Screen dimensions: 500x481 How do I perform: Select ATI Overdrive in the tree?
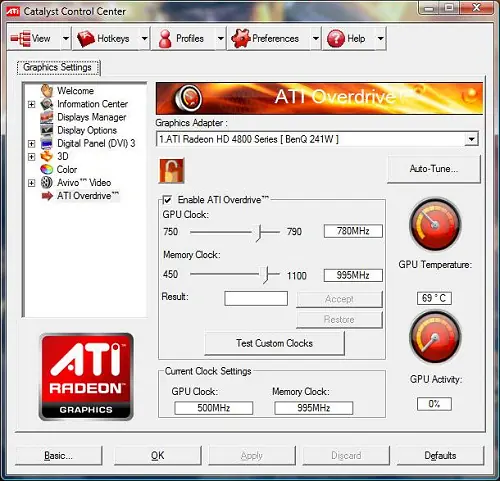coord(88,196)
